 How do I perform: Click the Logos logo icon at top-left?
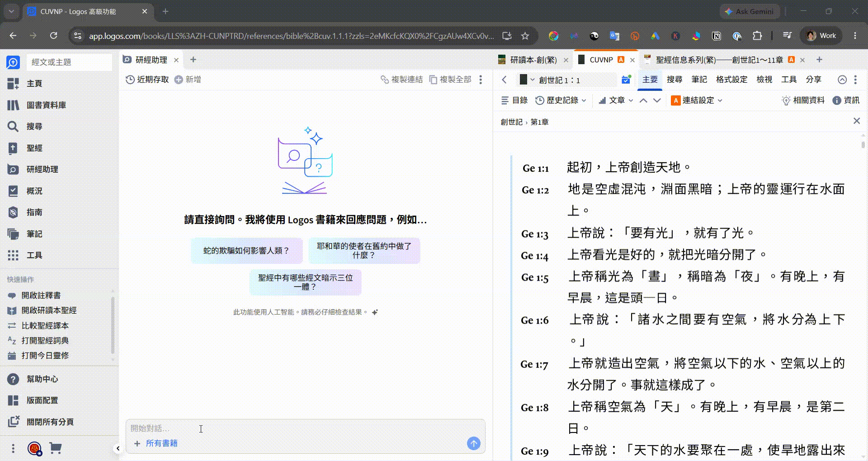point(13,62)
